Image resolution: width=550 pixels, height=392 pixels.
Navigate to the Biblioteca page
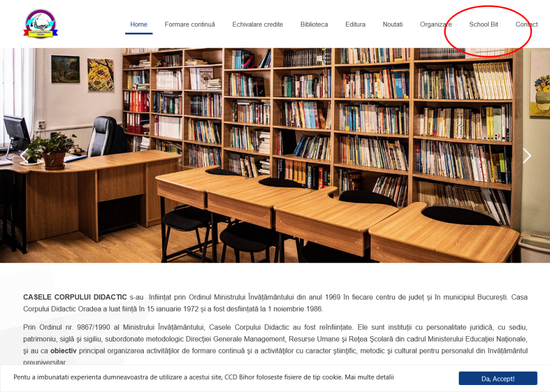click(314, 24)
